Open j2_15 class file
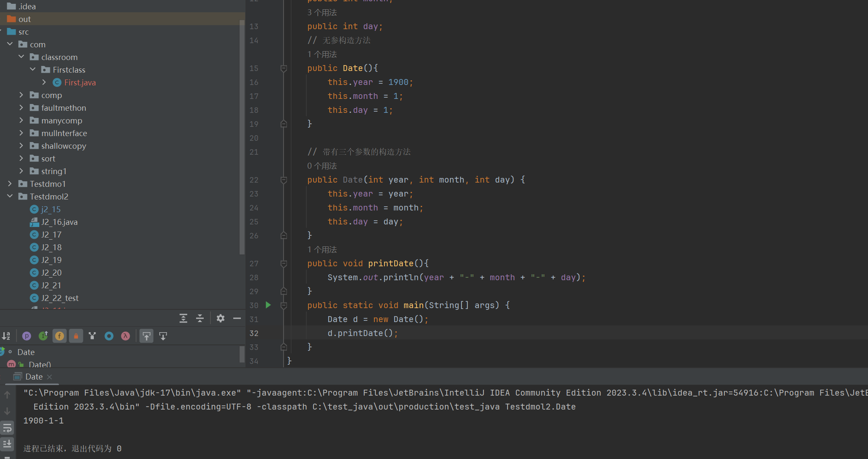The width and height of the screenshot is (868, 459). pyautogui.click(x=51, y=209)
